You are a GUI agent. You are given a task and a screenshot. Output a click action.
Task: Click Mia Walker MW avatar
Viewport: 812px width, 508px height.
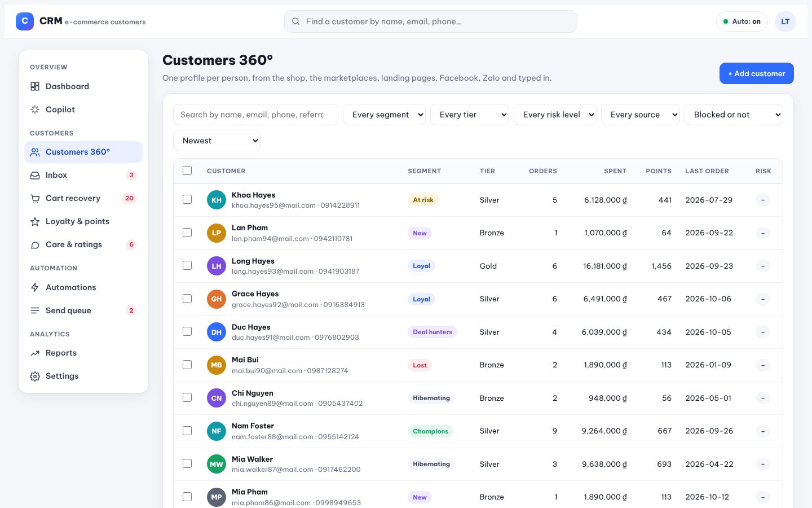coord(217,464)
